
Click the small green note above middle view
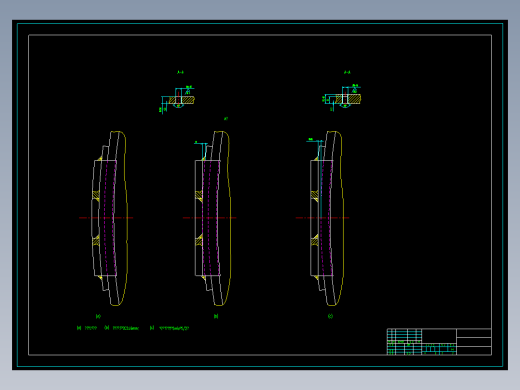(x=226, y=118)
